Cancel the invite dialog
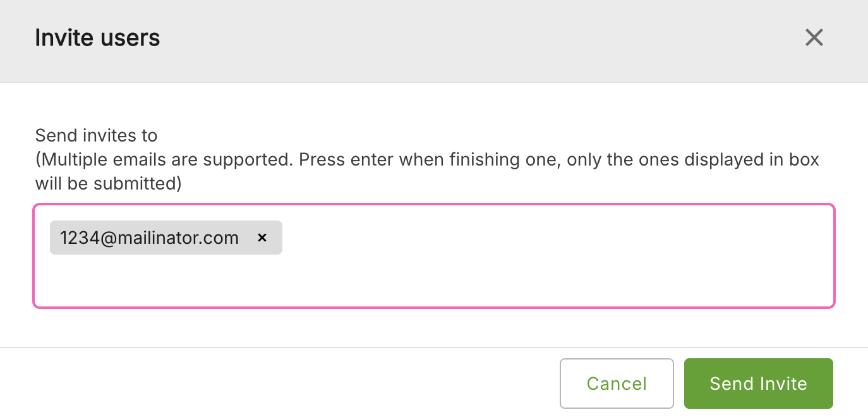868x417 pixels. click(616, 384)
